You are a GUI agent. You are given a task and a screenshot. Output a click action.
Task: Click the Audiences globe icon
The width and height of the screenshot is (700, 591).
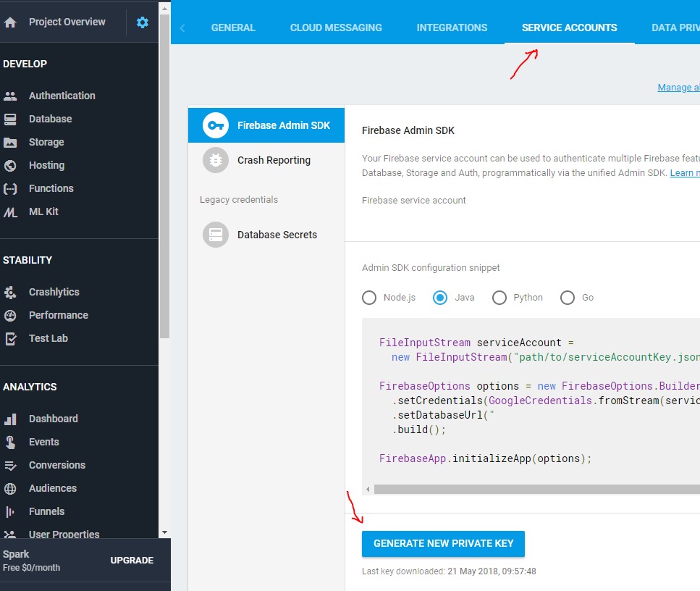(10, 489)
